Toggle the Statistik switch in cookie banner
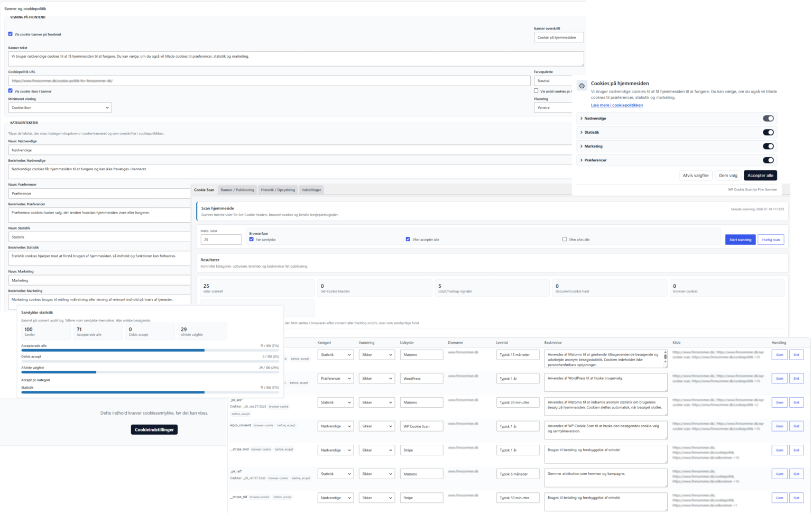812x513 pixels. tap(768, 132)
